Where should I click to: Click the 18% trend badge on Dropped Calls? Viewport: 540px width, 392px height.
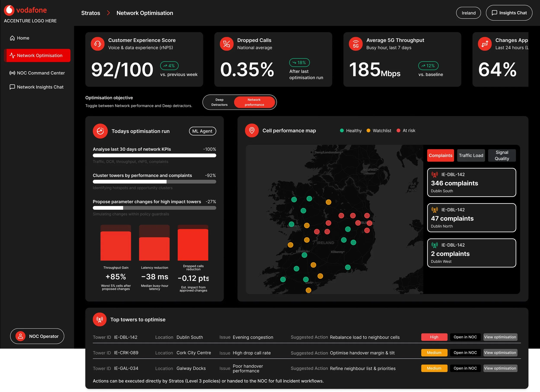coord(299,63)
